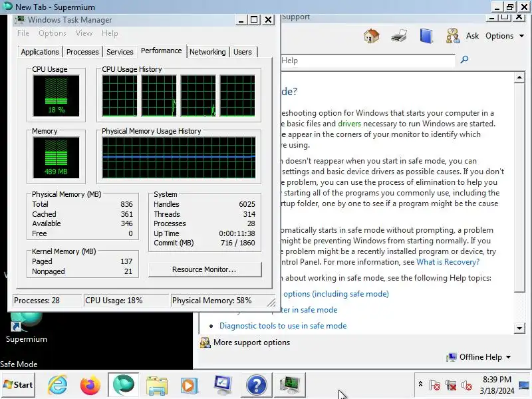Image resolution: width=532 pixels, height=399 pixels.
Task: Click the Physical Memory Usage History graph
Action: coord(179,158)
